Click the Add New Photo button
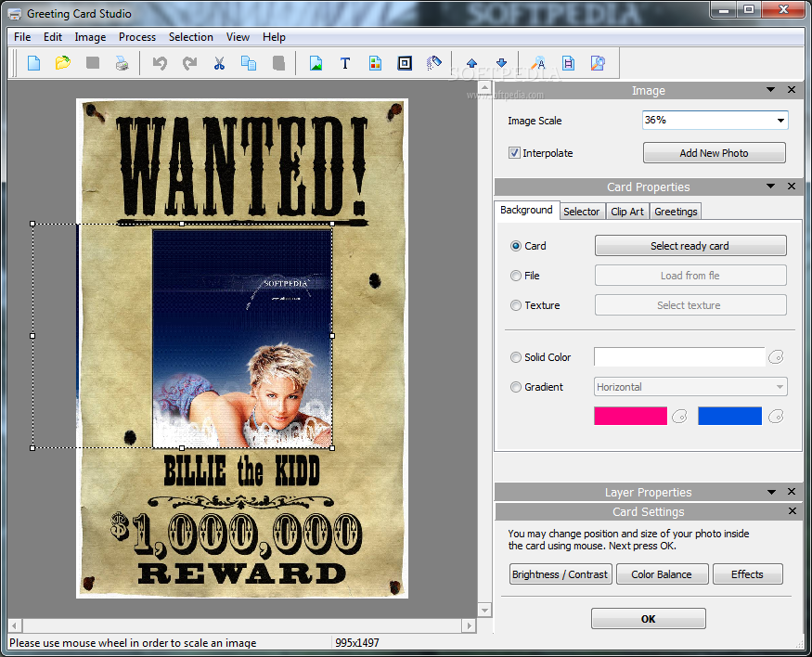Viewport: 812px width, 657px height. (x=715, y=153)
